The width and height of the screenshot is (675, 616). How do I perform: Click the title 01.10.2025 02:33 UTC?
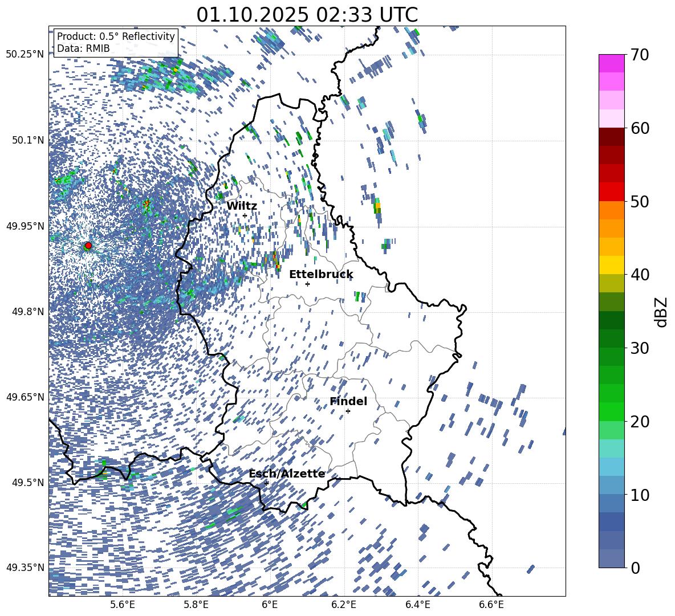pos(307,15)
